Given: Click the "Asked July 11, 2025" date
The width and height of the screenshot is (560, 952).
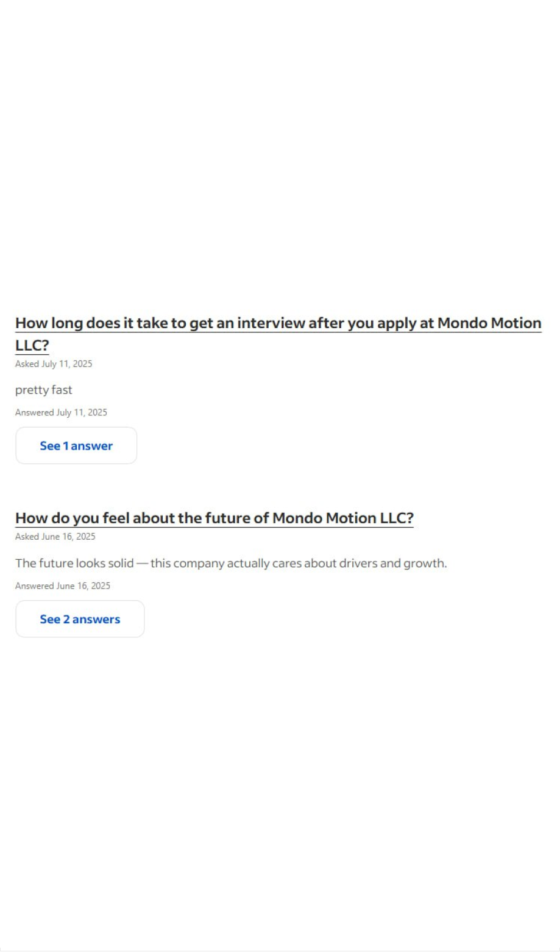Looking at the screenshot, I should [54, 364].
